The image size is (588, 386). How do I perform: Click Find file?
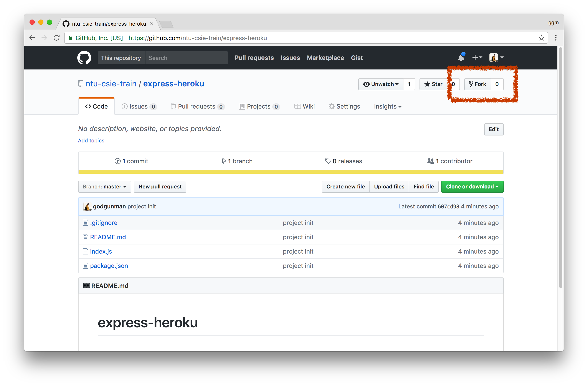pos(424,186)
